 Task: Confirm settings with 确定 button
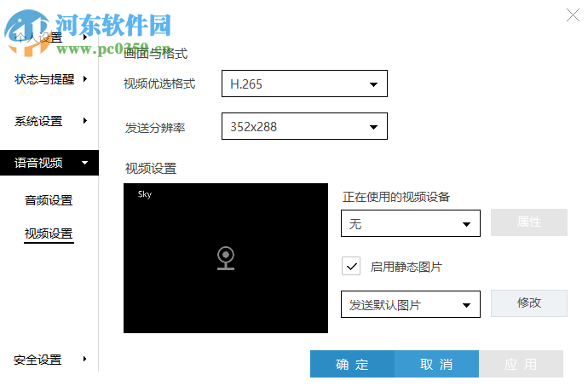tap(352, 364)
